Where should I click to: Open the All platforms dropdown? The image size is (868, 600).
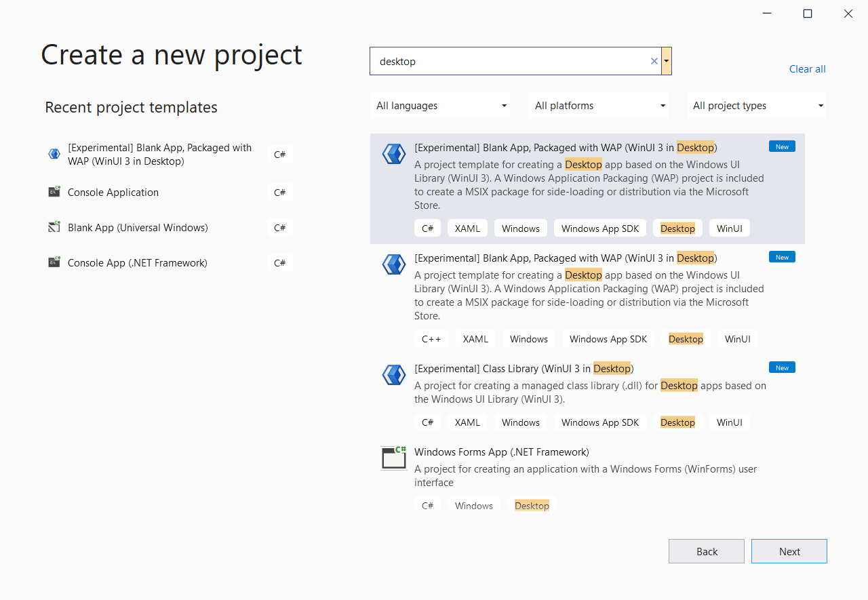[x=599, y=106]
